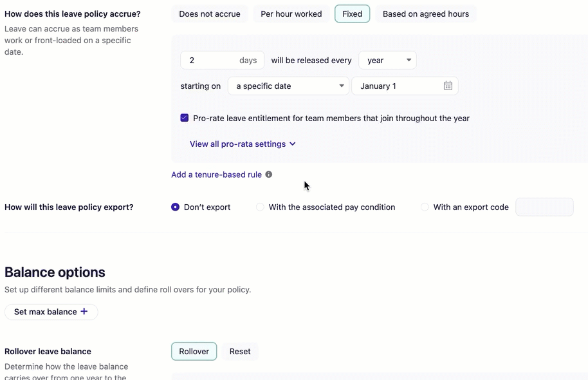Click Add a tenure-based rule link
588x380 pixels.
pos(216,175)
